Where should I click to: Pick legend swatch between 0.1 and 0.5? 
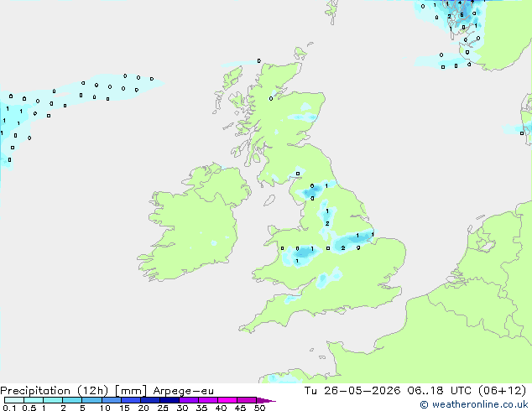point(14,400)
